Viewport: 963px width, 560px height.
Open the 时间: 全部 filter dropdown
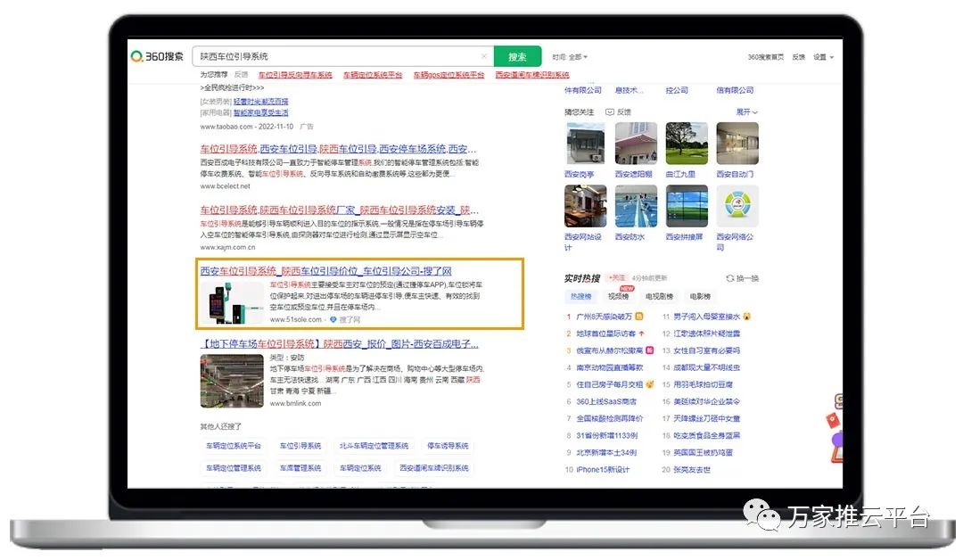pyautogui.click(x=570, y=57)
